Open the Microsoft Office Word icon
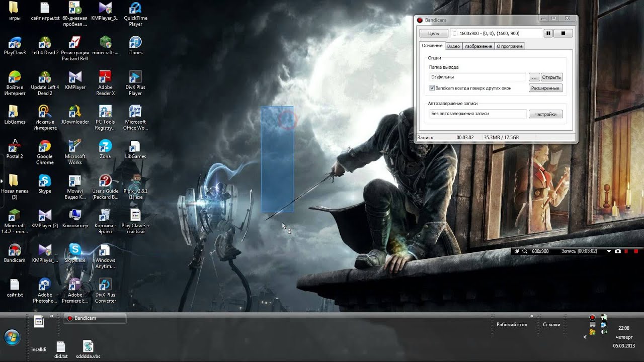 [135, 117]
